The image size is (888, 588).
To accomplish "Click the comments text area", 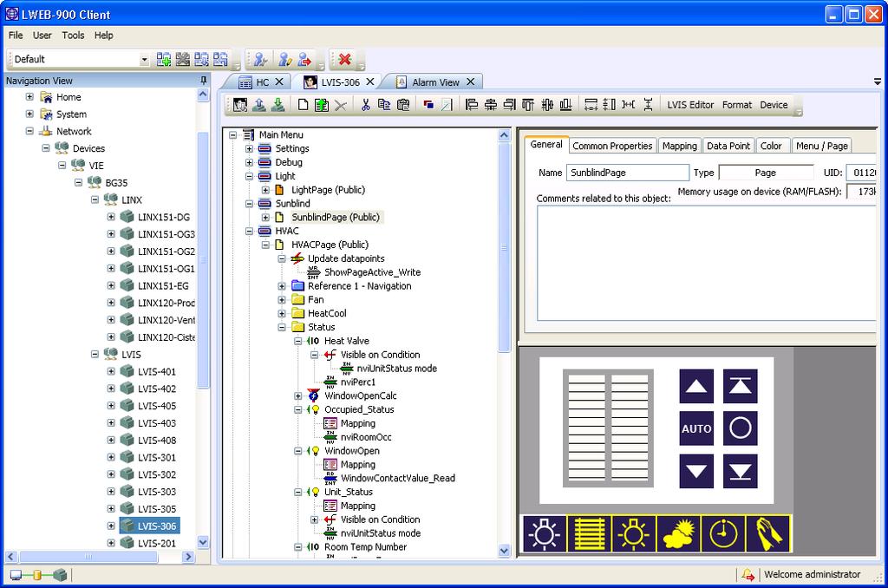I will (706, 263).
